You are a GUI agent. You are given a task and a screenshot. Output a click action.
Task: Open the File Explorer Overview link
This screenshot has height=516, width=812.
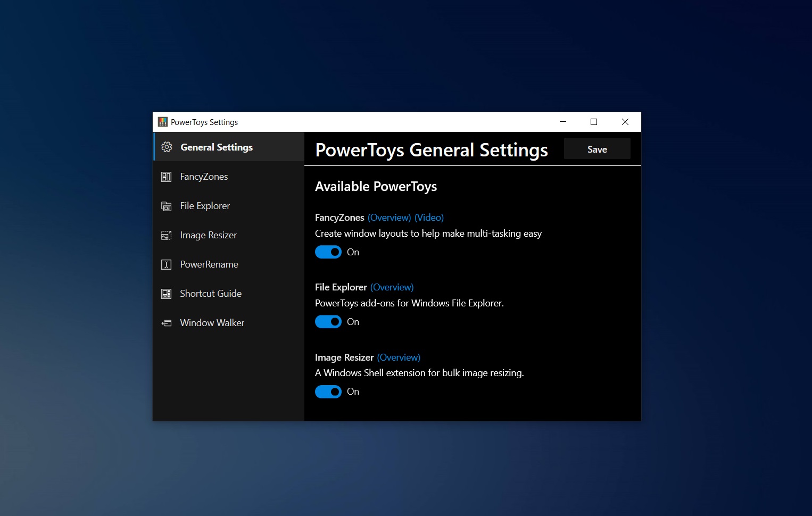(x=392, y=287)
